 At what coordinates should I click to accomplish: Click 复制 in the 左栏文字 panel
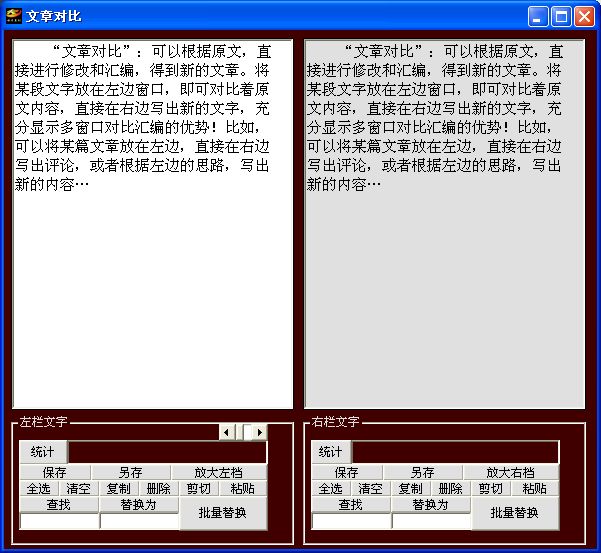pyautogui.click(x=118, y=488)
